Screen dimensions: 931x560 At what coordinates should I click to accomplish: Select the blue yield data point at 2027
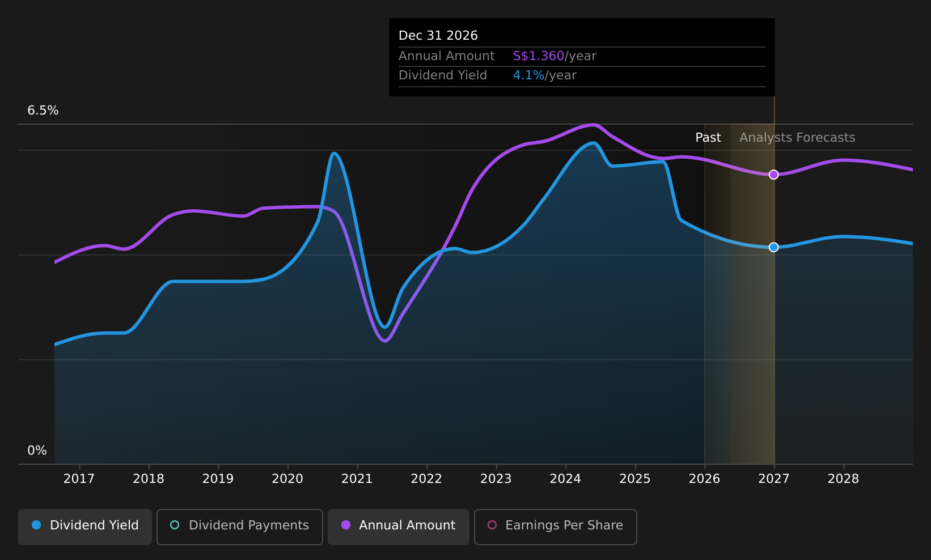tap(773, 247)
